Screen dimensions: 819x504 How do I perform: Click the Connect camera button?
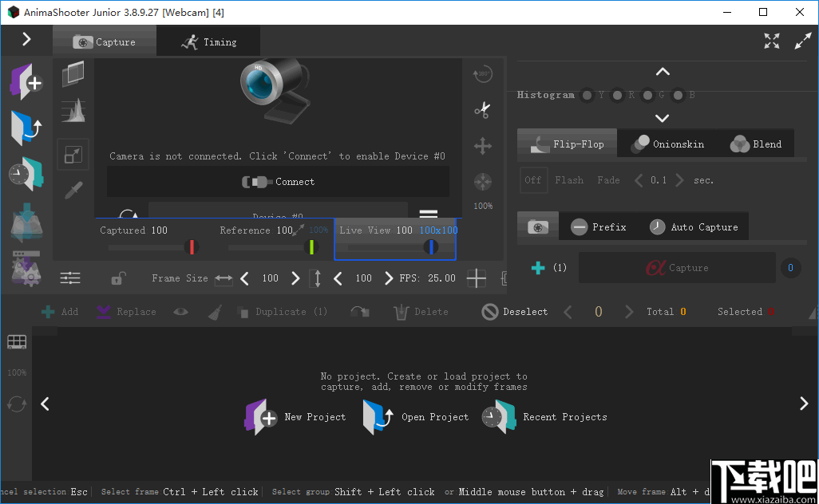278,182
